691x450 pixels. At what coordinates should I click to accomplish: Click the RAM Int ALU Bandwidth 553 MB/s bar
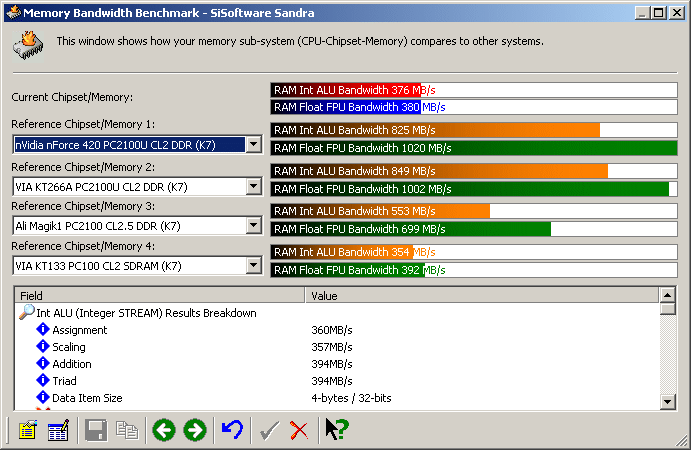[474, 211]
